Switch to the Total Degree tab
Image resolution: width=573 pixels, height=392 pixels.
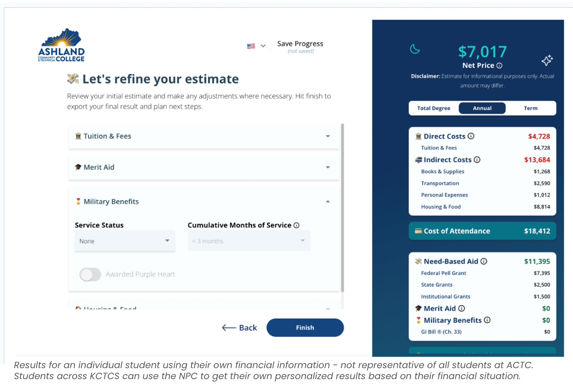[x=433, y=108]
